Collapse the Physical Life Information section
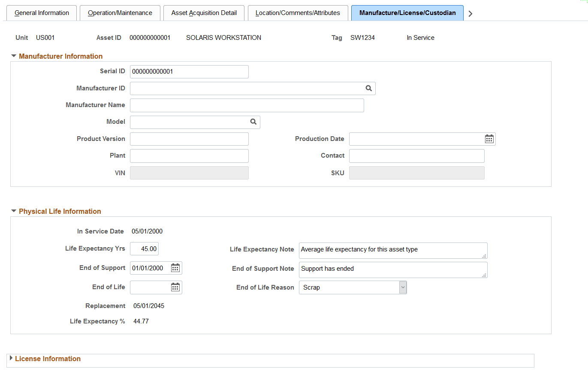The image size is (588, 374). click(14, 211)
